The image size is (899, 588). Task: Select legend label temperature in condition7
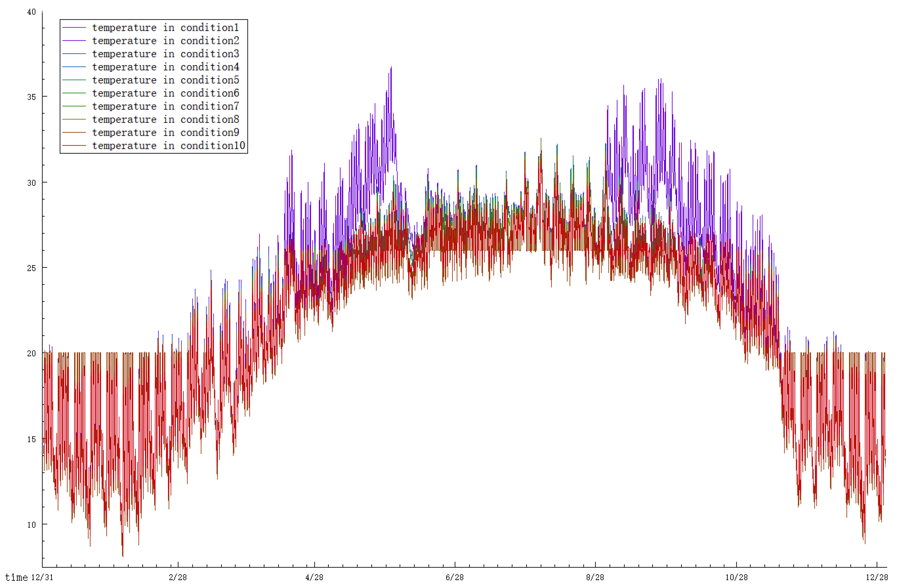(x=165, y=106)
